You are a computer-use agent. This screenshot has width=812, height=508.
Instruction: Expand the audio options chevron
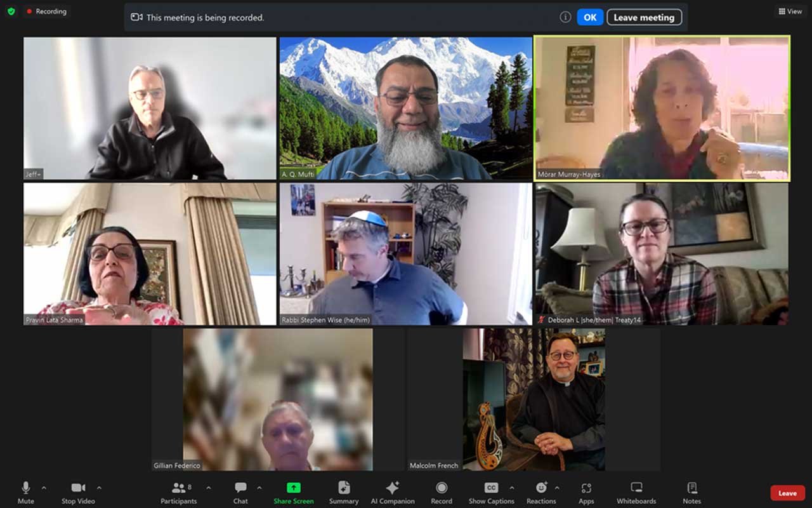click(43, 489)
